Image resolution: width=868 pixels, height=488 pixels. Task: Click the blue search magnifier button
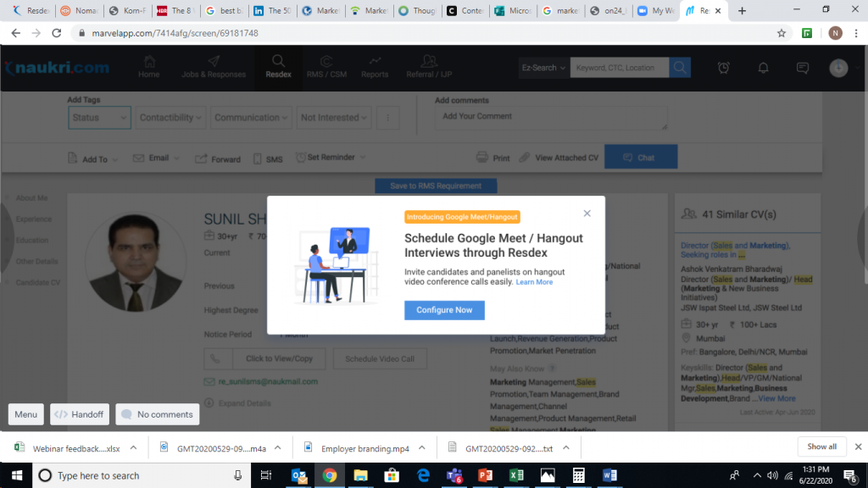[680, 68]
